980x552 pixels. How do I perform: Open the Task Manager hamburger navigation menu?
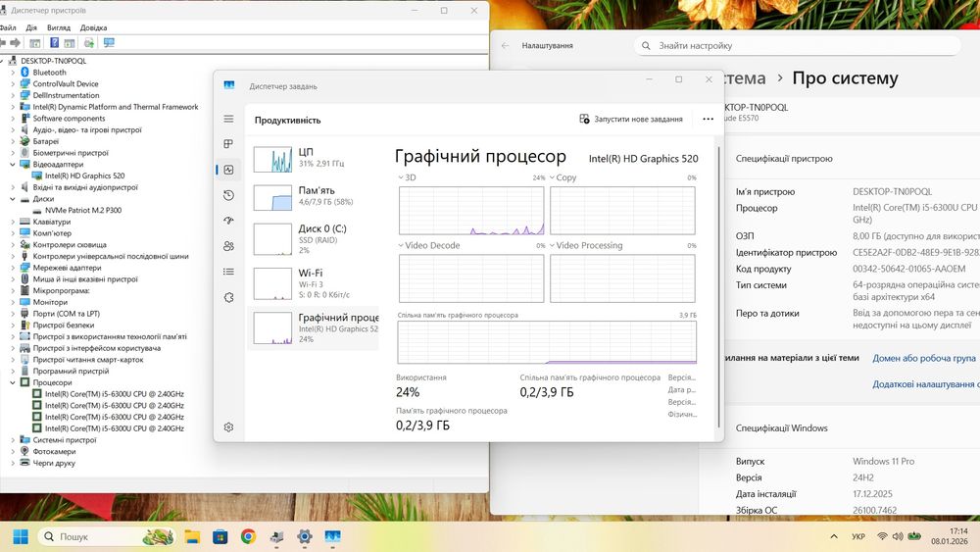(228, 119)
